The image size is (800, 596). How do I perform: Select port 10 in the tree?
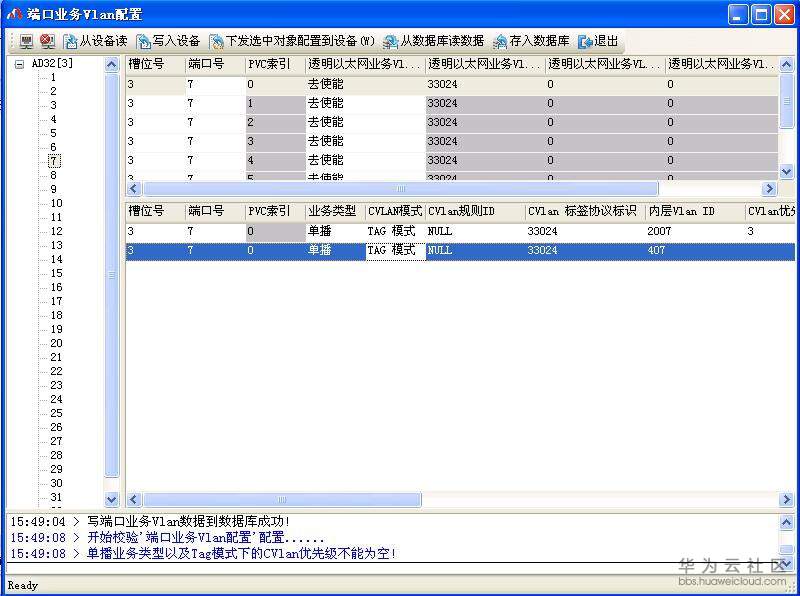tap(56, 203)
